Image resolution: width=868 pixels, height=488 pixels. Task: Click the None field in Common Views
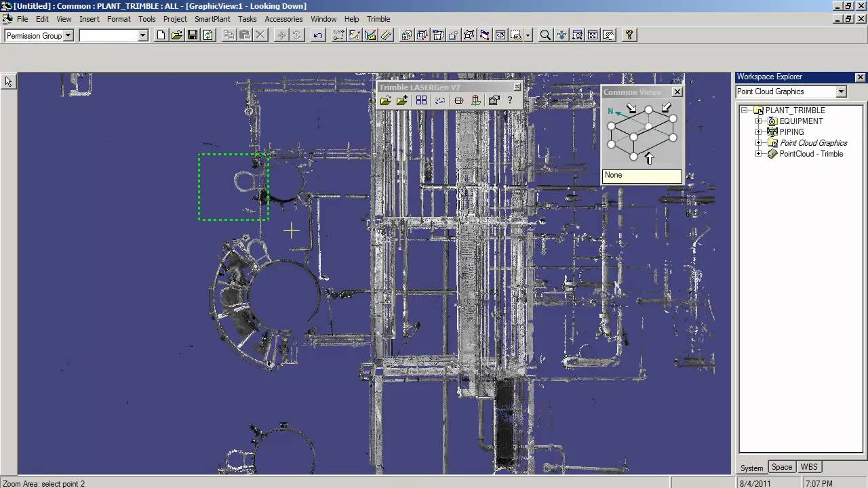(x=642, y=176)
